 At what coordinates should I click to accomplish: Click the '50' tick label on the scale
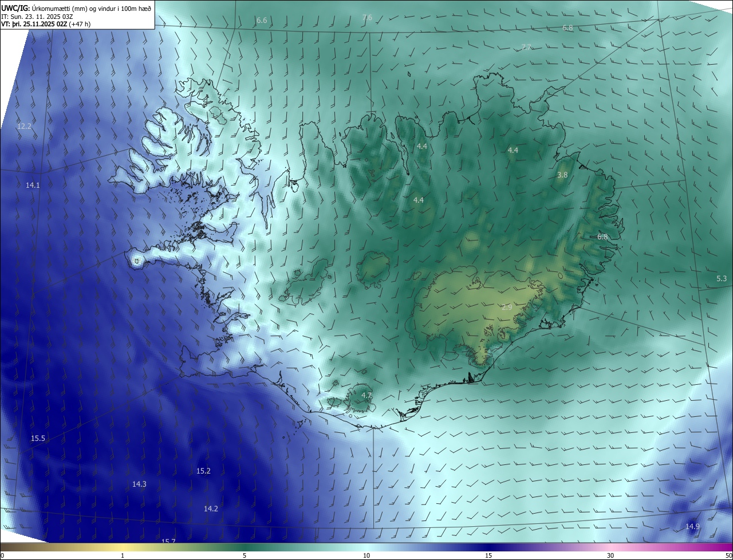click(x=728, y=555)
